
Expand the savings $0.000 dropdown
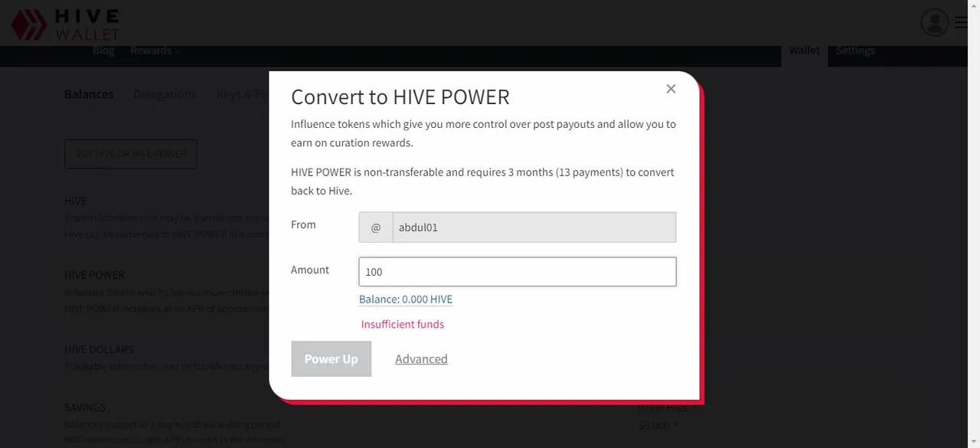click(x=658, y=425)
